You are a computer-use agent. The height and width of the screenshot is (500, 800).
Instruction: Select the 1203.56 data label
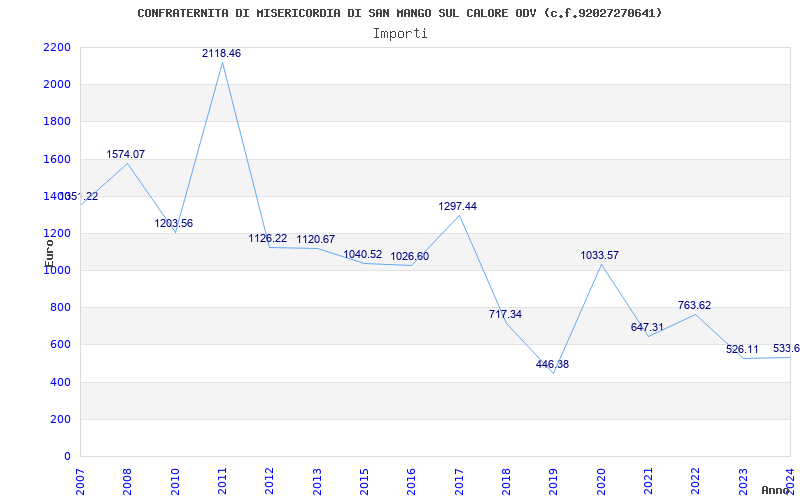[173, 223]
